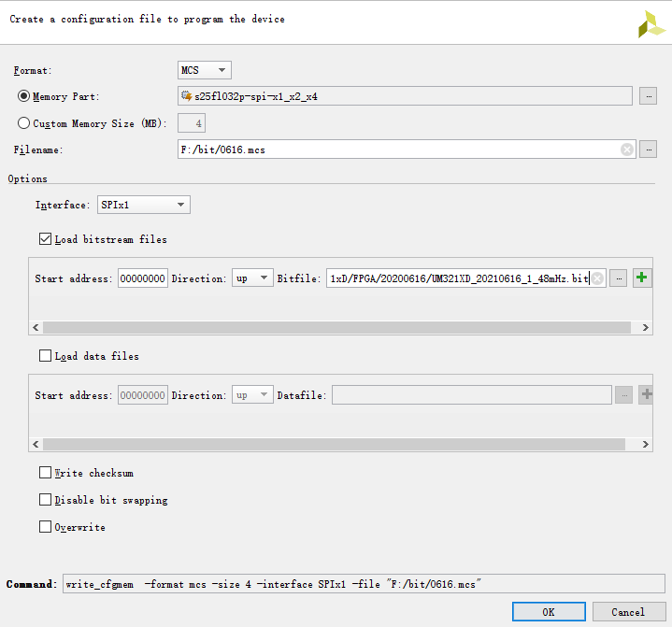
Task: Clear the Bitfile path with the X icon
Action: tap(597, 278)
